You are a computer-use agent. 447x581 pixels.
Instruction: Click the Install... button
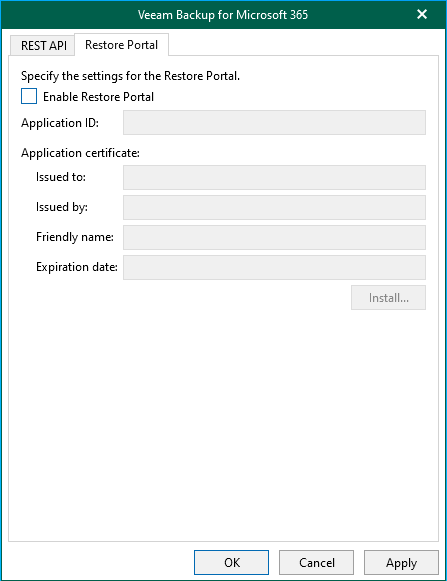point(388,298)
